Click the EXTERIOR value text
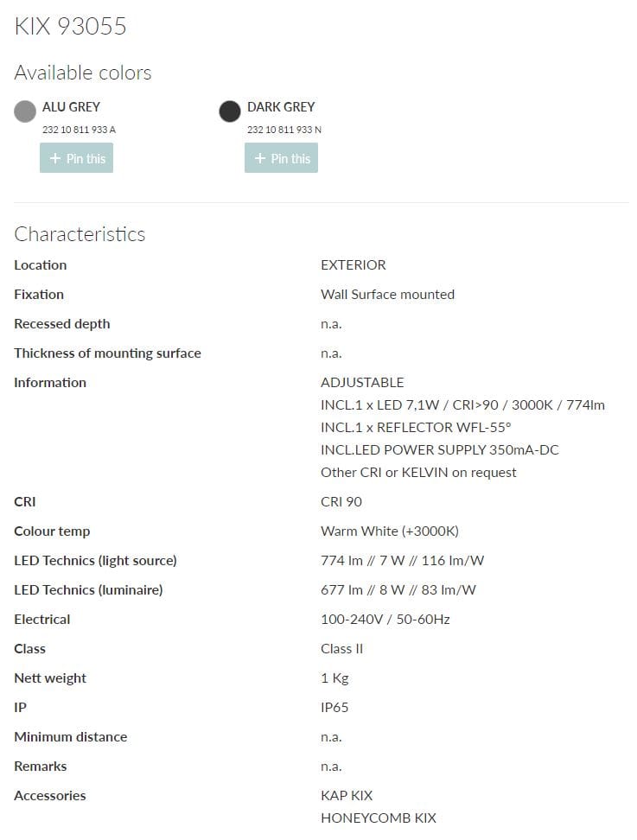This screenshot has width=637, height=840. pos(353,264)
